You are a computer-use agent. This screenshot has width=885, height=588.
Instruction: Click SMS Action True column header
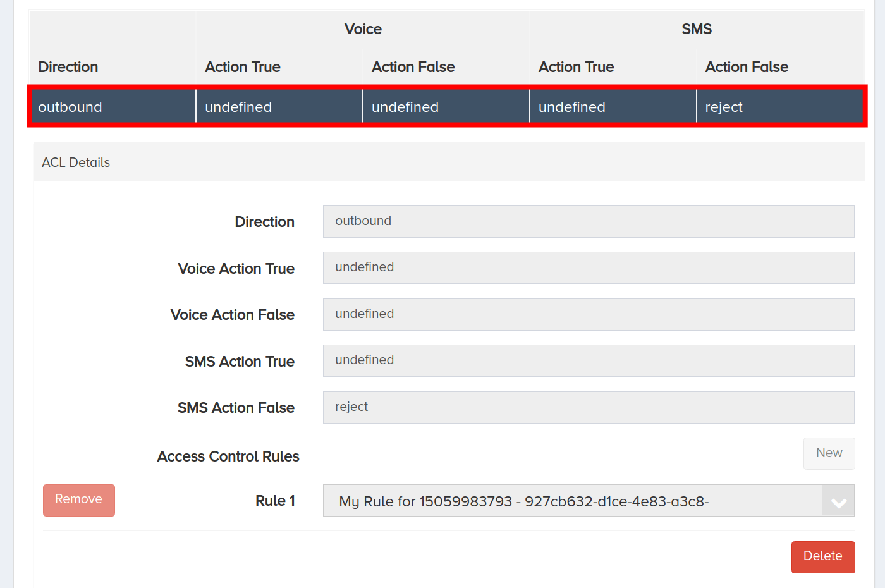577,67
